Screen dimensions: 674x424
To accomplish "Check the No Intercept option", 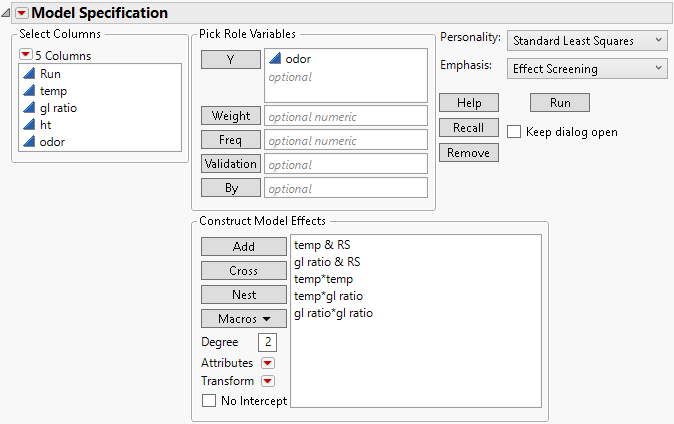I will pos(209,401).
